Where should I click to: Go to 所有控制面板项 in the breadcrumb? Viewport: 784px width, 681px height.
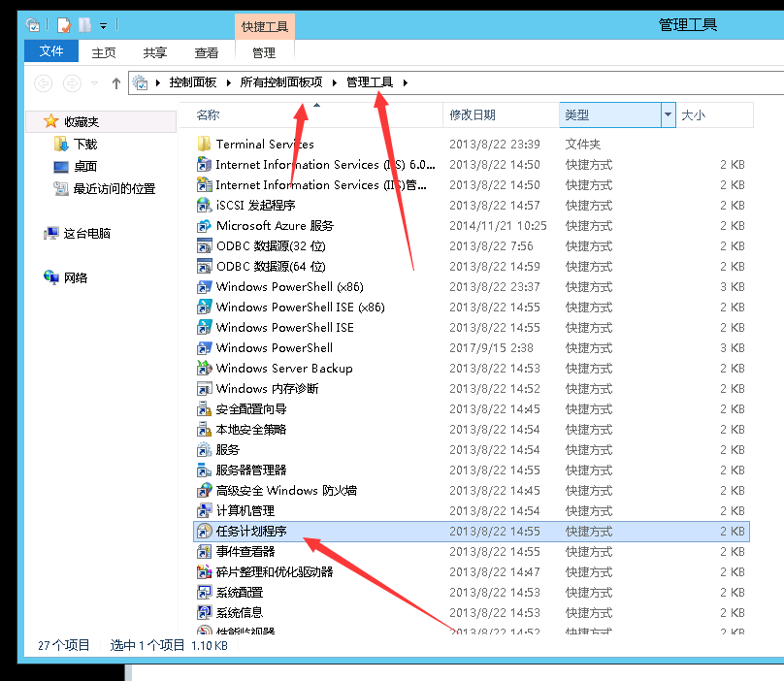(281, 82)
